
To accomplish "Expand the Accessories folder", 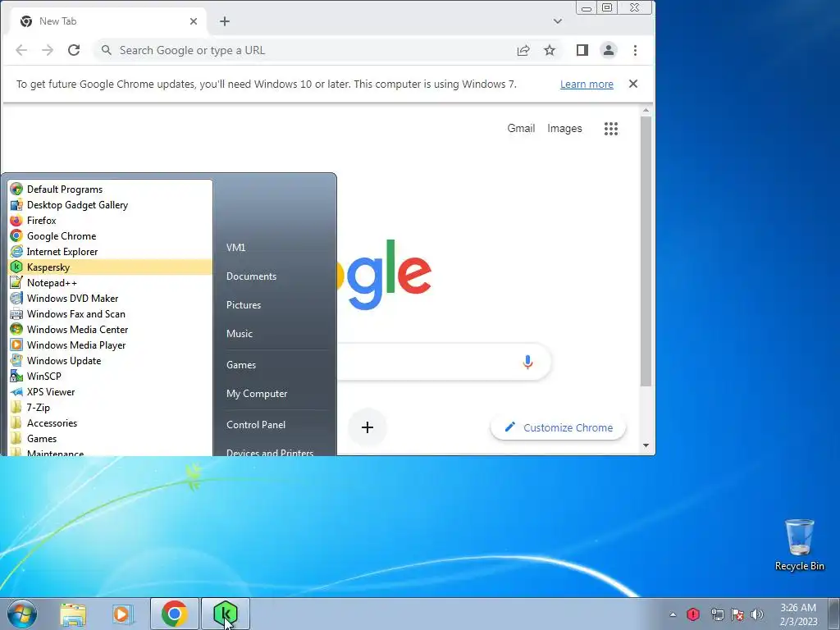I will (110, 422).
